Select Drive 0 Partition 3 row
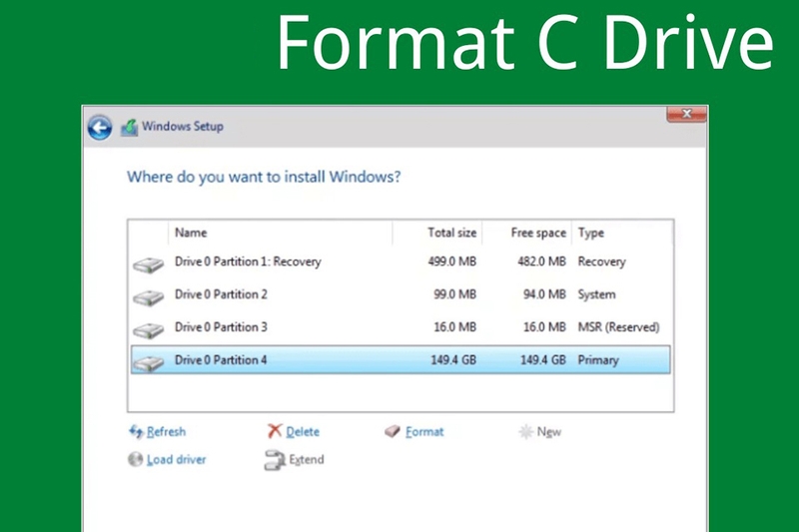Screen dimensions: 799x532 (x=400, y=326)
